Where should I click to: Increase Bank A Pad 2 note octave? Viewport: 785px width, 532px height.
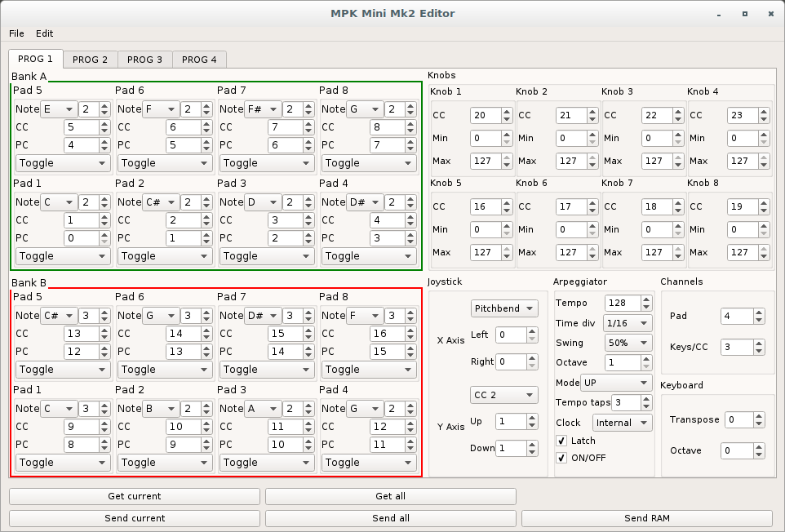click(206, 199)
